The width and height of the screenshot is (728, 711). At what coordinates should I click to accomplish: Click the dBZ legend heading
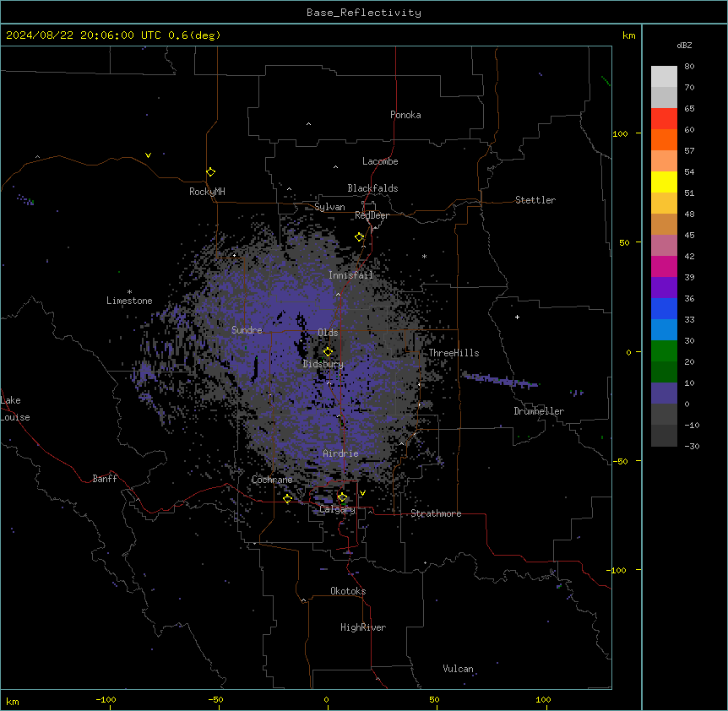coord(684,45)
